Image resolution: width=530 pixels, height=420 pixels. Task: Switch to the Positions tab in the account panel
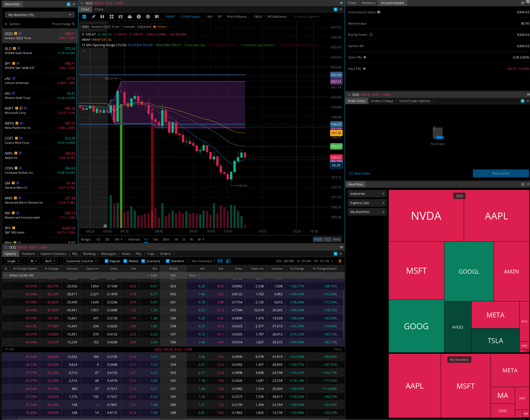pyautogui.click(x=368, y=3)
